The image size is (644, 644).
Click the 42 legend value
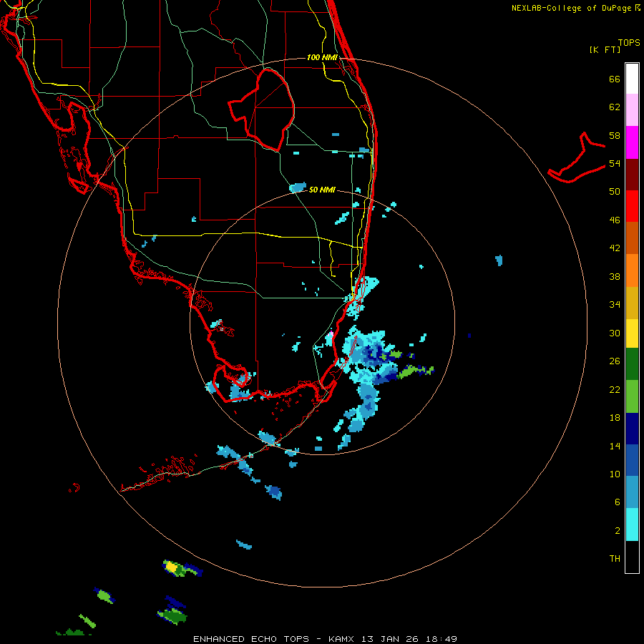pos(615,248)
